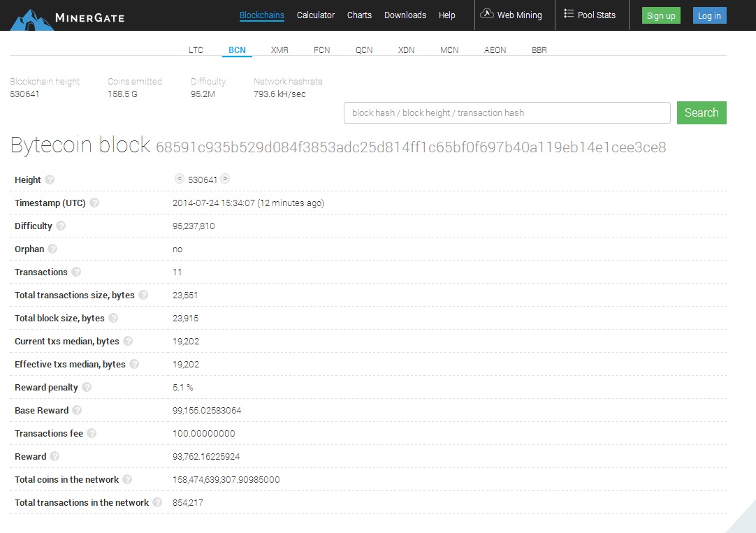This screenshot has height=533, width=756.
Task: Open help for Total transactions in network
Action: pos(157,503)
